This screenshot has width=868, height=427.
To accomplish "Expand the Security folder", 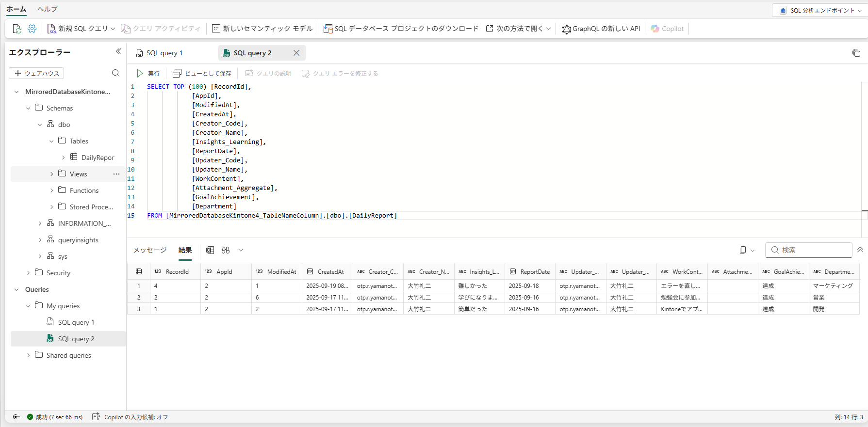I will (x=28, y=273).
